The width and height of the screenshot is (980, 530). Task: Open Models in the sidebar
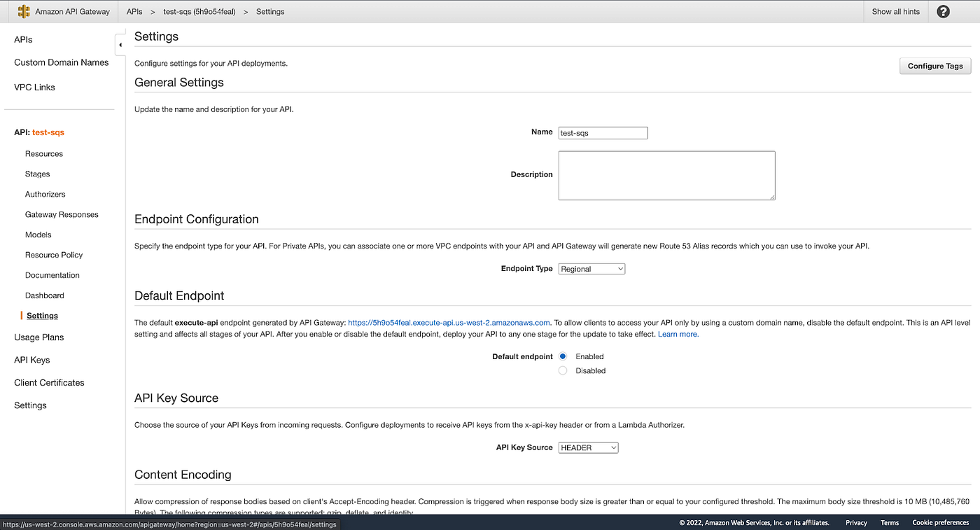tap(38, 235)
